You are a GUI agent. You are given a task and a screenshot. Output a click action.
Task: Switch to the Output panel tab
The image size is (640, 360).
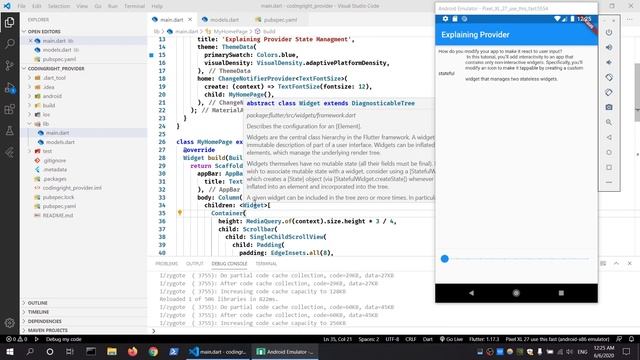(195, 264)
